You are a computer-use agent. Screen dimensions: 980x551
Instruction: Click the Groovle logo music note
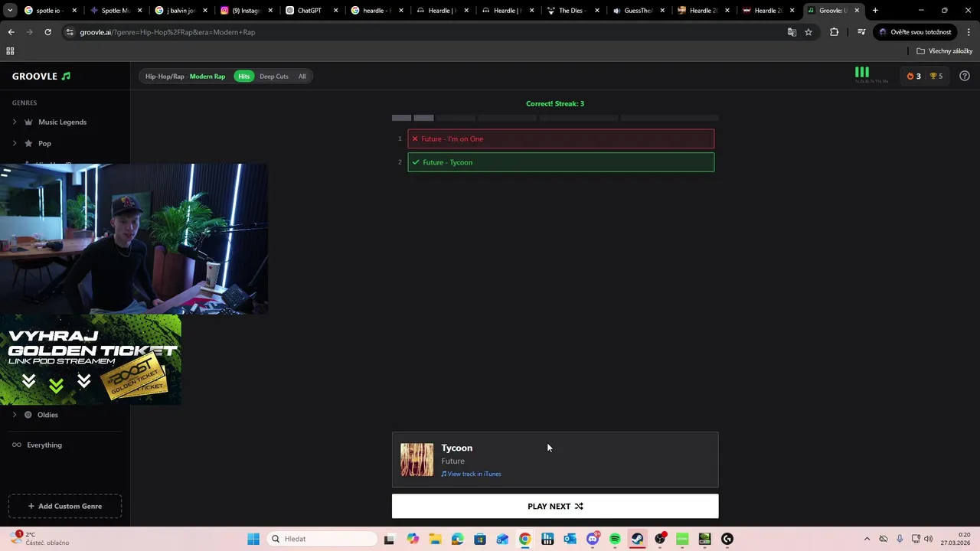coord(66,76)
